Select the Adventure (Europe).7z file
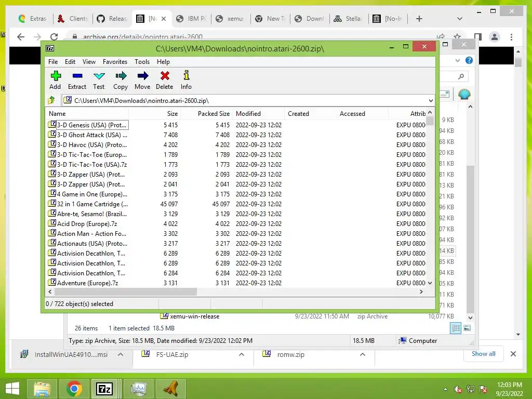 coord(87,283)
